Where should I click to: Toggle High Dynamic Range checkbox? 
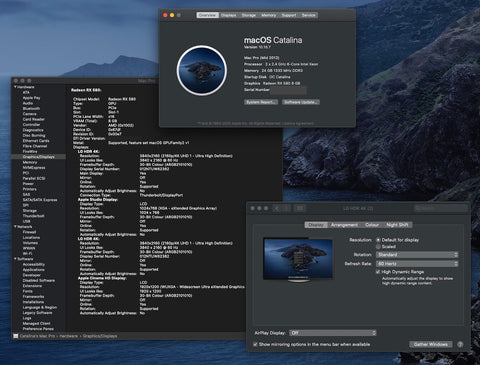[x=378, y=272]
